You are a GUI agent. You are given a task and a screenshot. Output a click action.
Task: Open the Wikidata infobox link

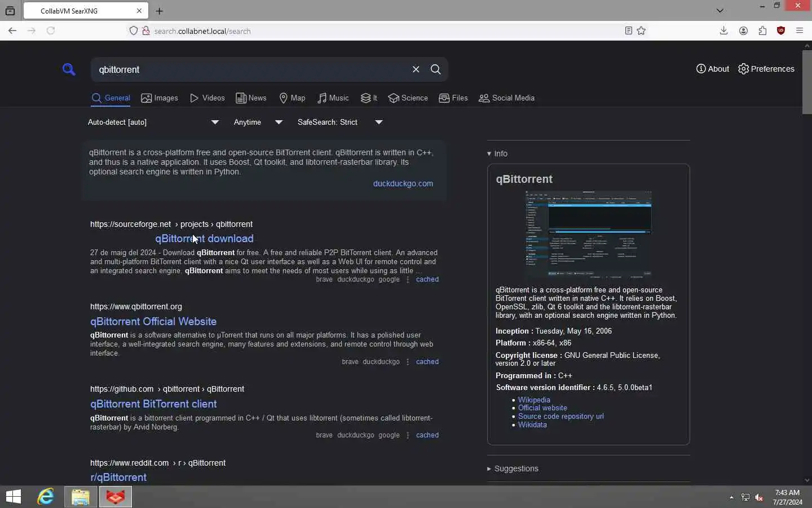pos(532,425)
